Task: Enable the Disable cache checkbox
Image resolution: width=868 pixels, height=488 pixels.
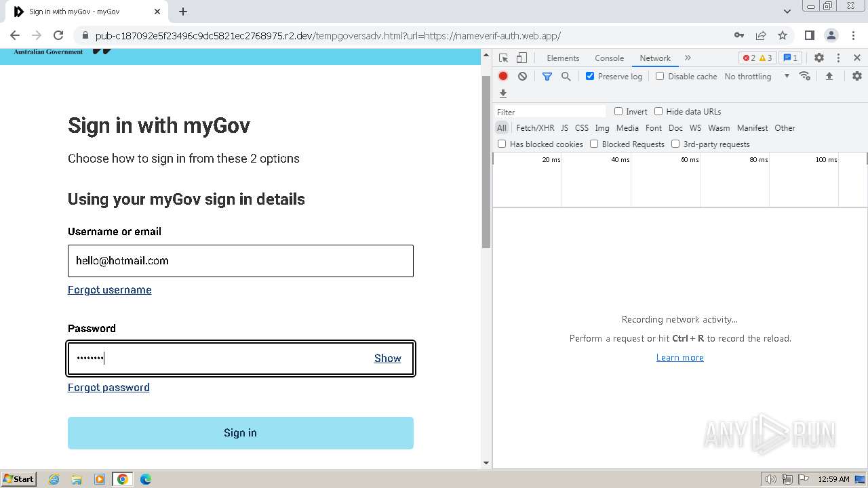Action: coord(660,76)
